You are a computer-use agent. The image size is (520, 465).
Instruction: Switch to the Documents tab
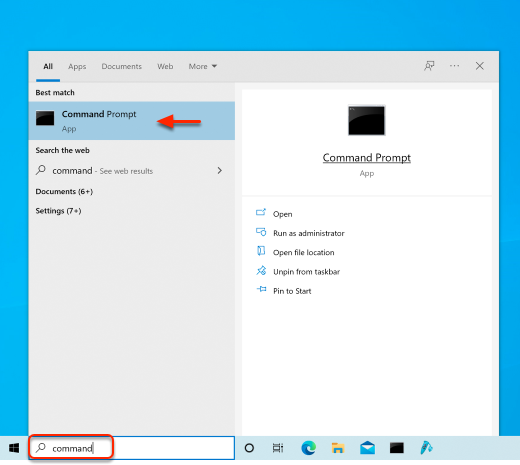click(x=122, y=67)
